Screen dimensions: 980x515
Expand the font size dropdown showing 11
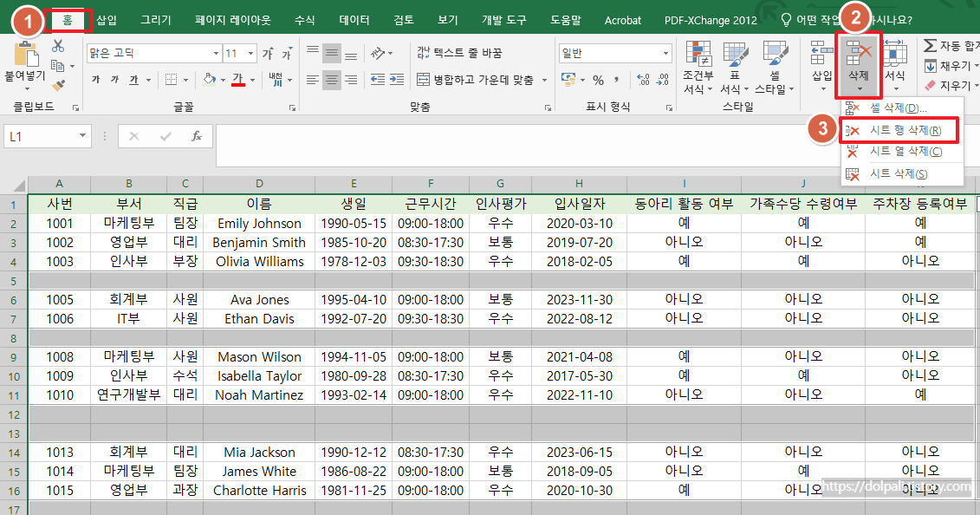[250, 53]
